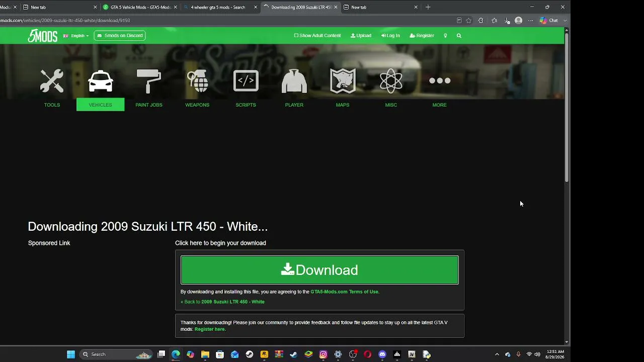Open the Favorites list icon
This screenshot has width=644, height=362.
[494, 21]
